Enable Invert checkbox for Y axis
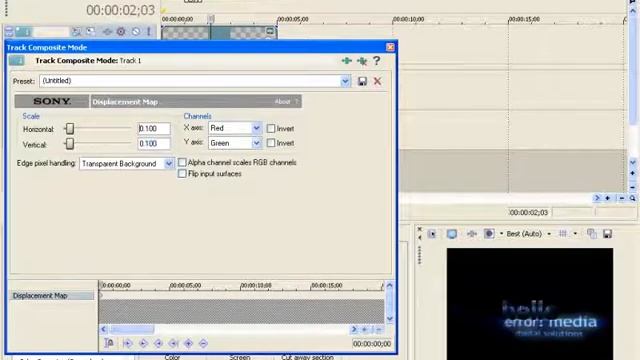 pos(271,143)
